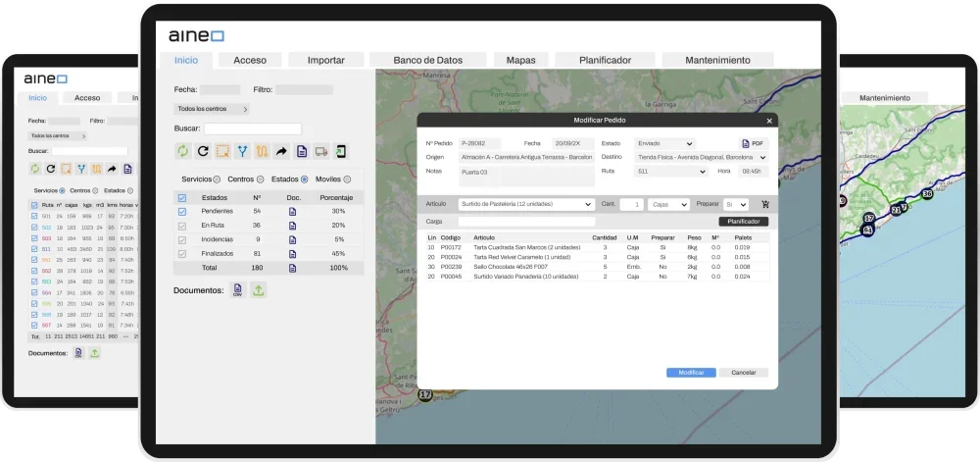Click the blue route merge icon in center toolbar

point(242,151)
